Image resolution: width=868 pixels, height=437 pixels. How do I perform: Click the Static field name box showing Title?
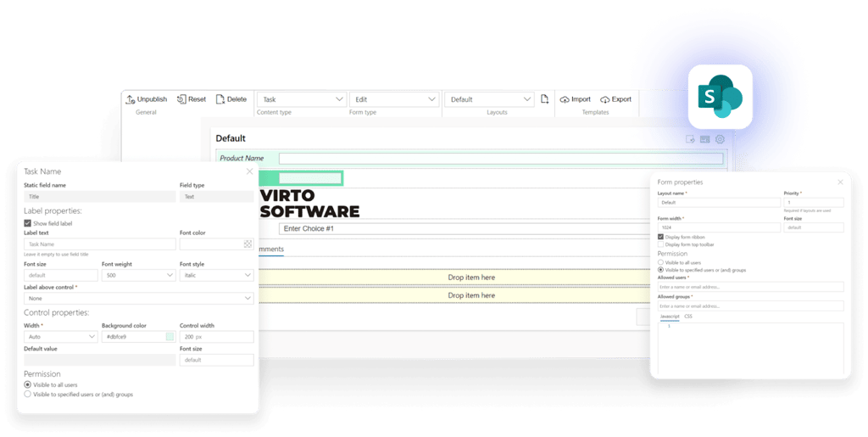pyautogui.click(x=100, y=197)
